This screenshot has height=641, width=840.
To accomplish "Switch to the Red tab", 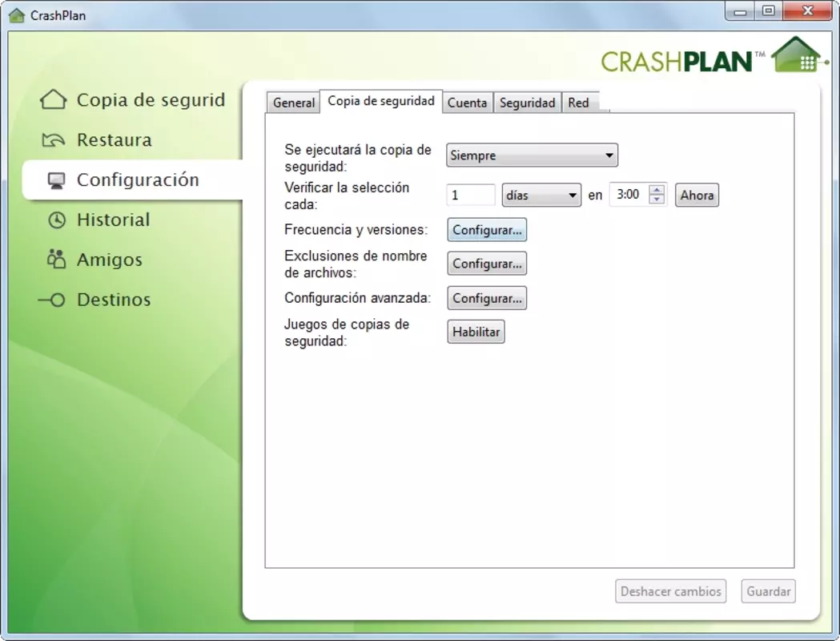I will (579, 103).
